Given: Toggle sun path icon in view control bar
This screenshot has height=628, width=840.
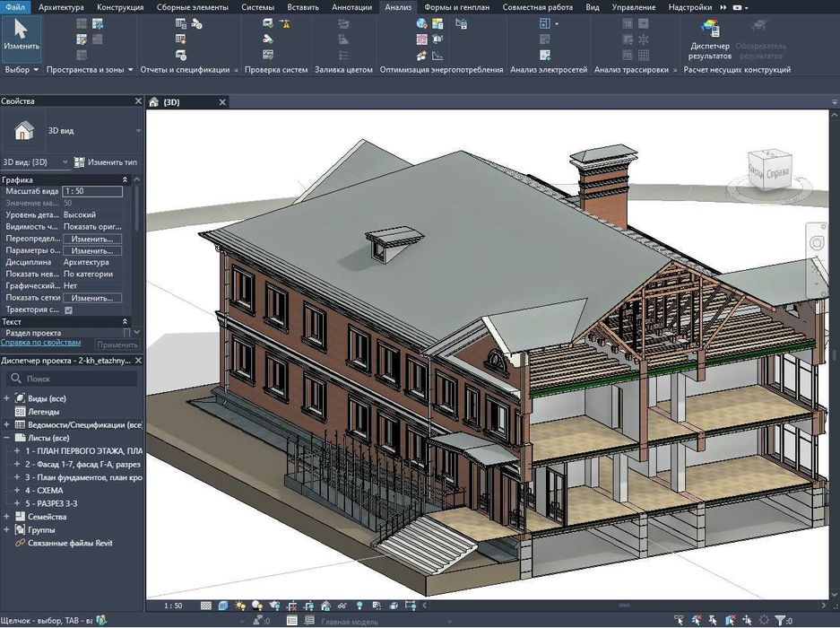Looking at the screenshot, I should (x=240, y=606).
